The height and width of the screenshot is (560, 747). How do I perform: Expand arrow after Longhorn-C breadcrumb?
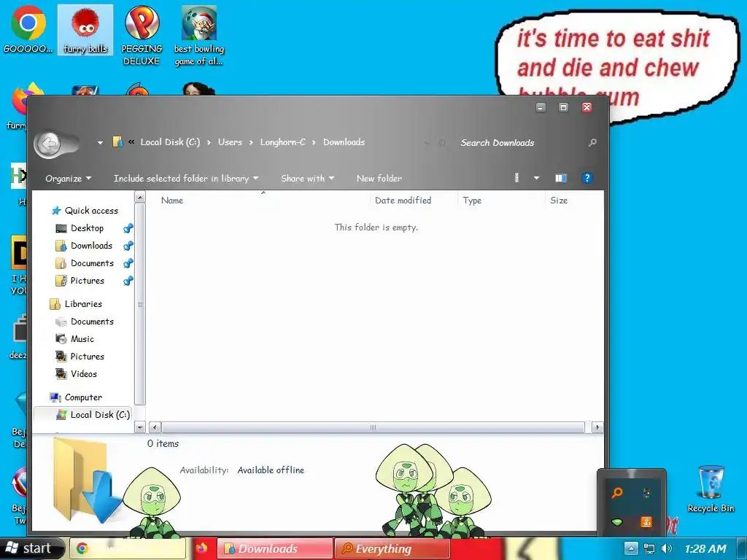point(314,142)
